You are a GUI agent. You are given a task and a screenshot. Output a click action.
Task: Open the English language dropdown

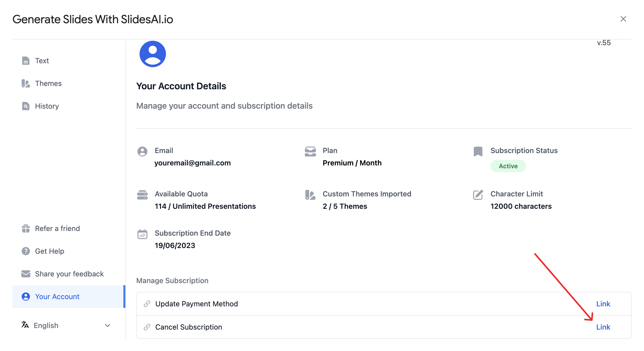(x=66, y=325)
